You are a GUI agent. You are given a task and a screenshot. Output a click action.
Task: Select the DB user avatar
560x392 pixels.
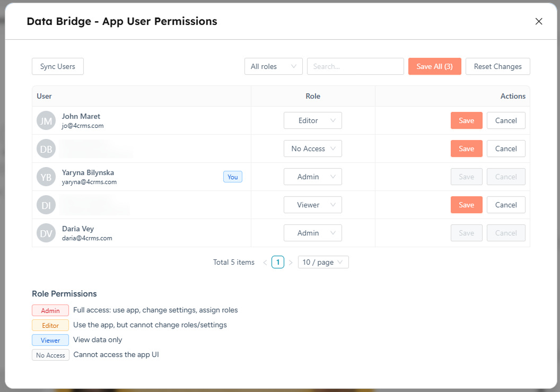point(46,149)
